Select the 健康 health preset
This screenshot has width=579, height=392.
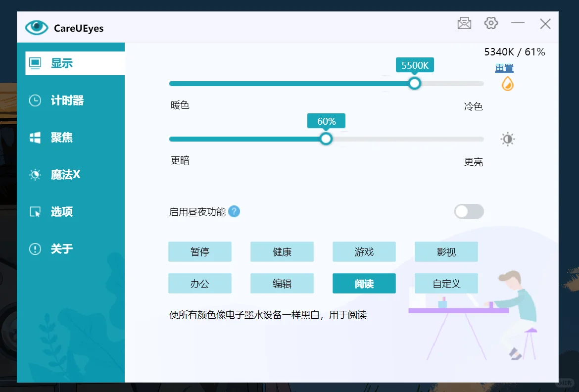(282, 251)
